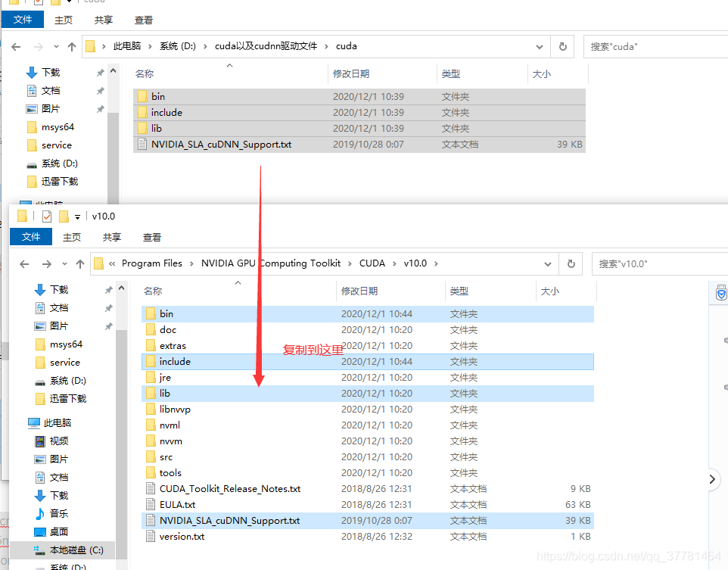Open 音乐 in v10.0 window sidebar

59,513
